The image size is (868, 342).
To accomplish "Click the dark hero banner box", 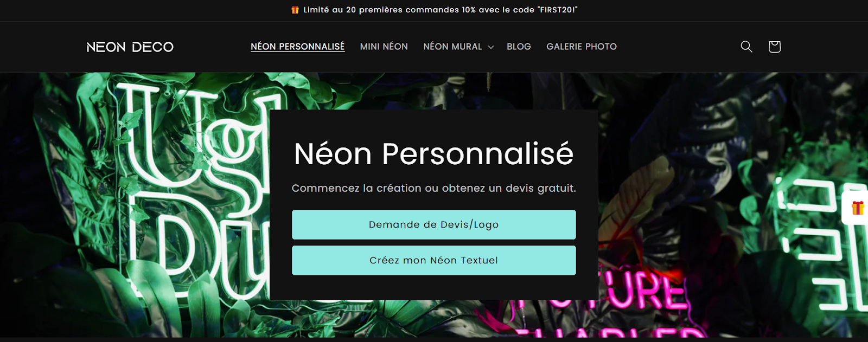I will 434,205.
